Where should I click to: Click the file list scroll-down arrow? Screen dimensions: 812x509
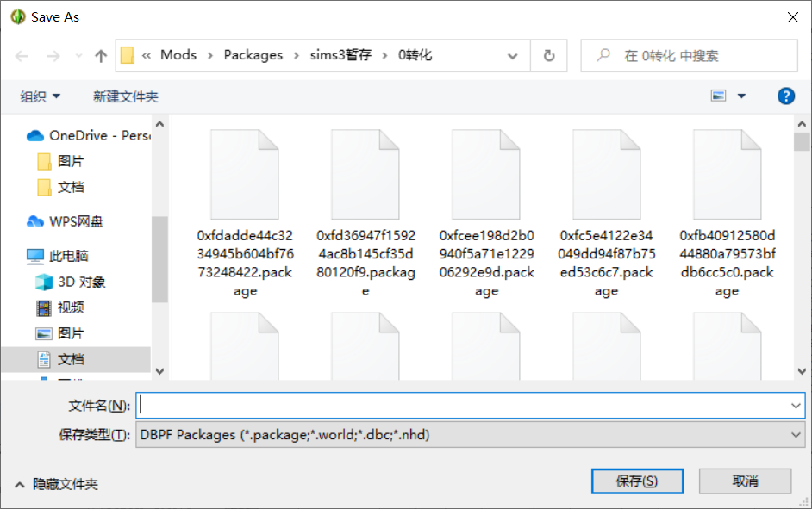point(802,371)
